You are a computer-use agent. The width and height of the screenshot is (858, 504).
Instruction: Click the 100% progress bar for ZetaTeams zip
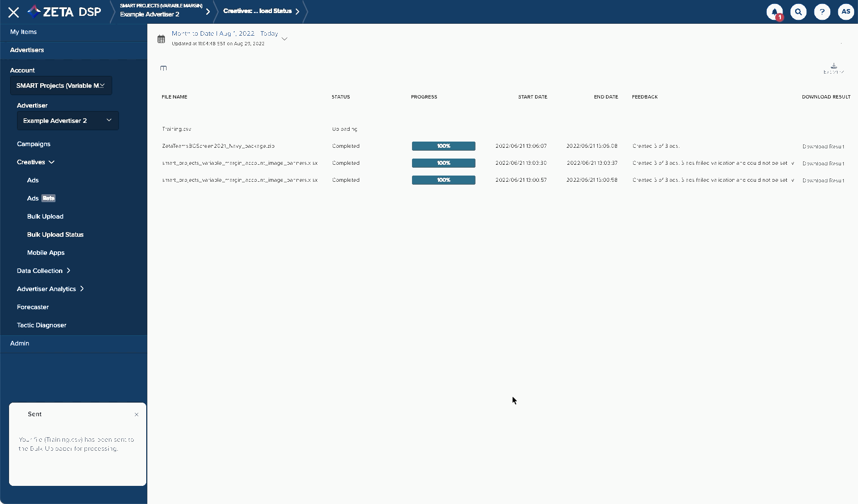pos(443,146)
